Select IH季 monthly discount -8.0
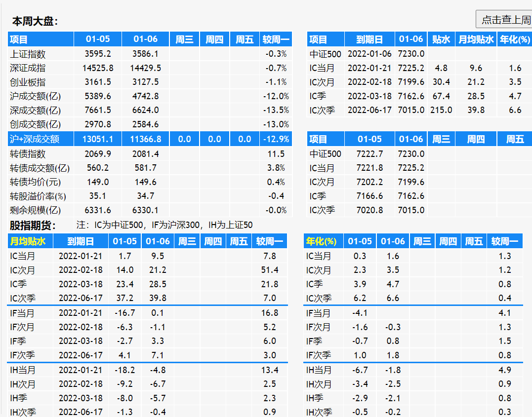532x417 pixels. click(124, 398)
